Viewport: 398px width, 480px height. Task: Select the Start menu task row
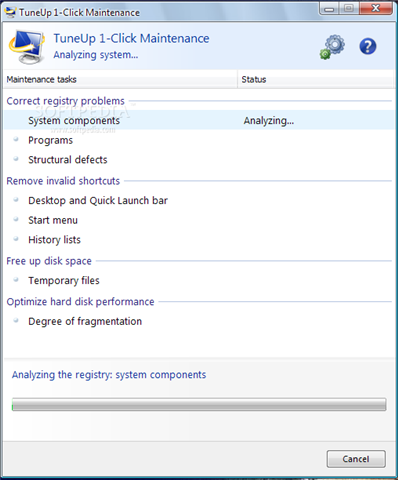click(x=199, y=220)
